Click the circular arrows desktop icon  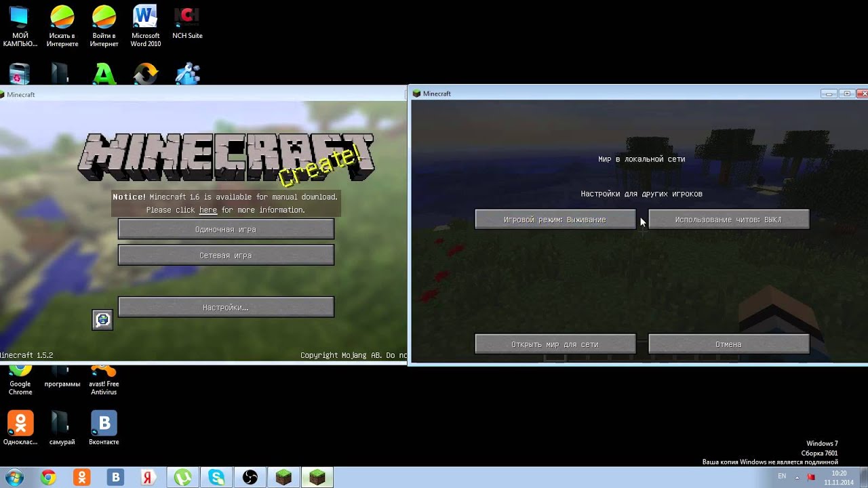coord(146,74)
